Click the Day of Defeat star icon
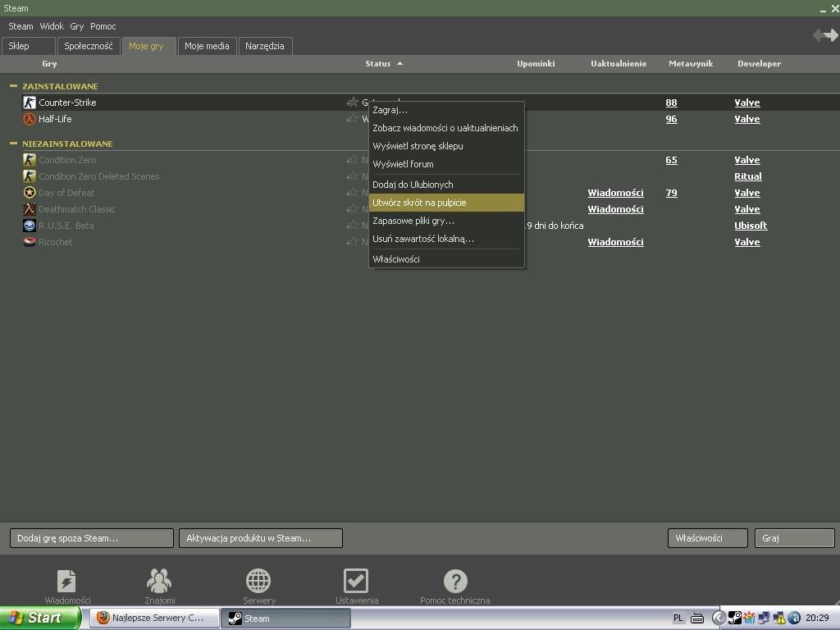The image size is (840, 630). pos(30,193)
